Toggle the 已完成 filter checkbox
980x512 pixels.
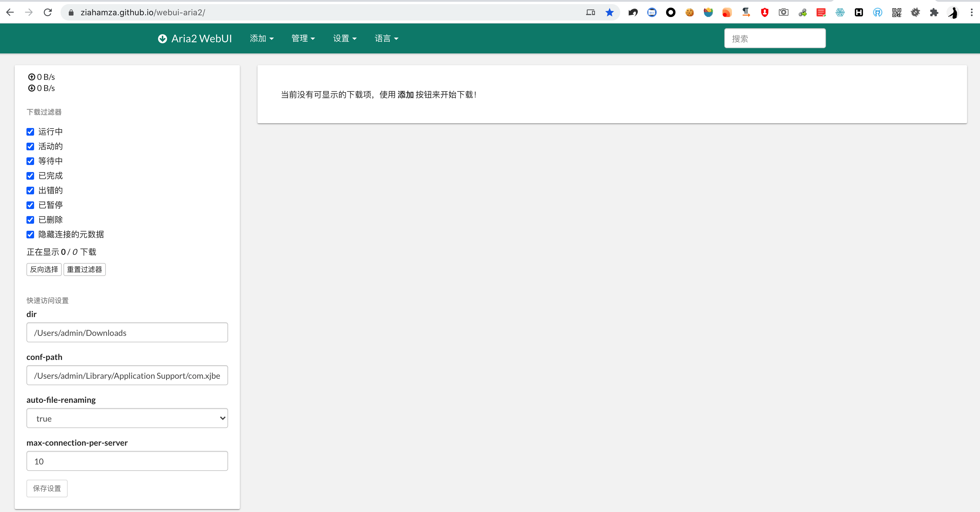(31, 176)
